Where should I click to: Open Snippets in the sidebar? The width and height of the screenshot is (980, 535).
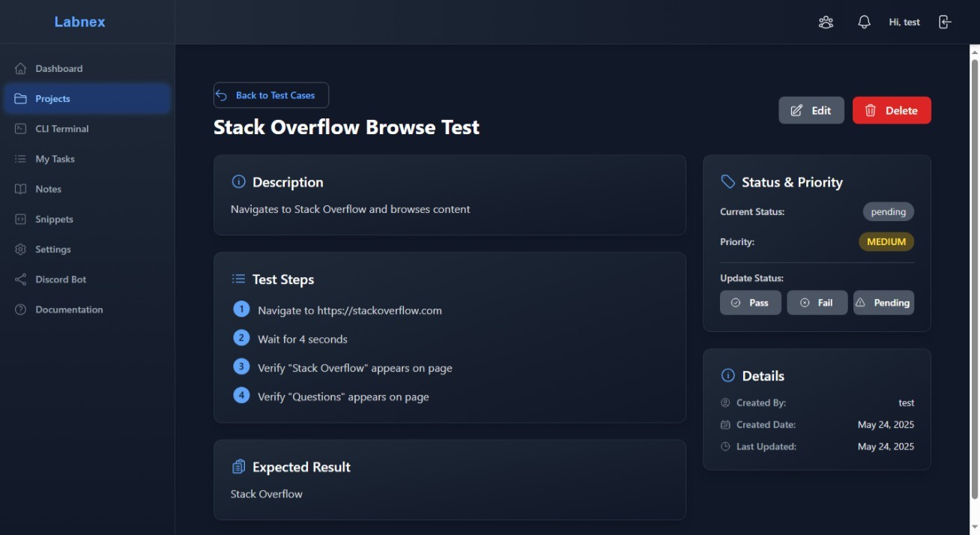pyautogui.click(x=87, y=219)
